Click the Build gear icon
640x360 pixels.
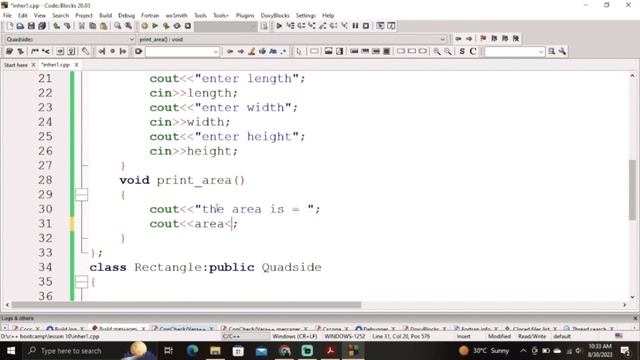(144, 26)
